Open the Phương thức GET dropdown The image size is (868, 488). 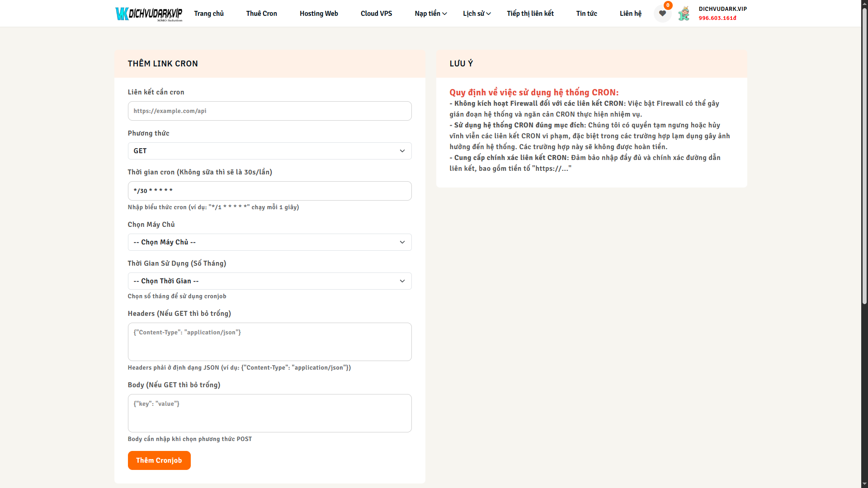[269, 151]
